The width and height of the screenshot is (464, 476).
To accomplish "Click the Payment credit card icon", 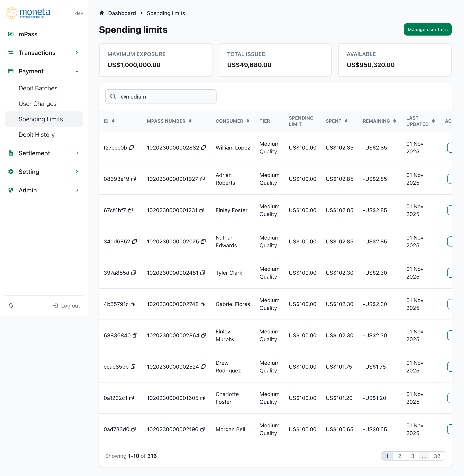I will pyautogui.click(x=11, y=71).
